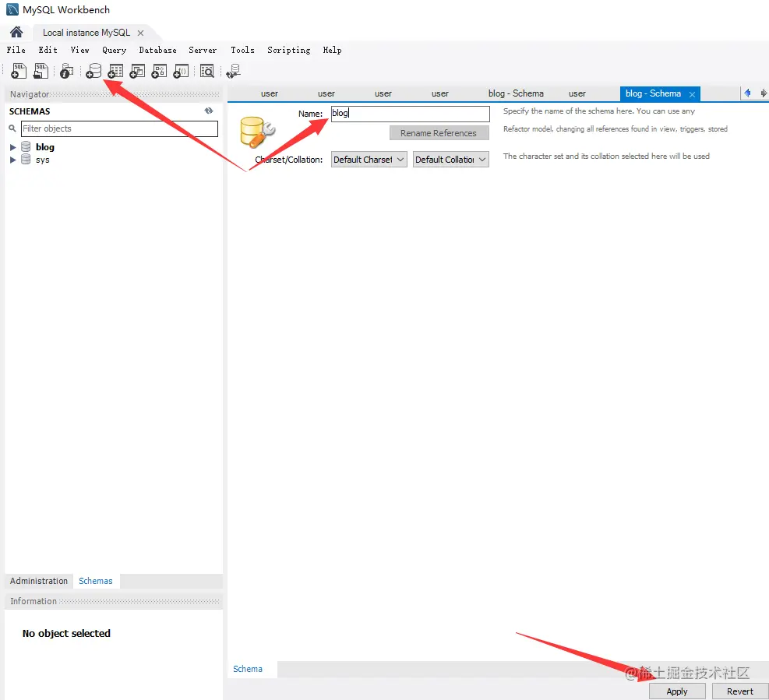Open the object inspector info icon
The width and height of the screenshot is (769, 700).
tap(66, 71)
